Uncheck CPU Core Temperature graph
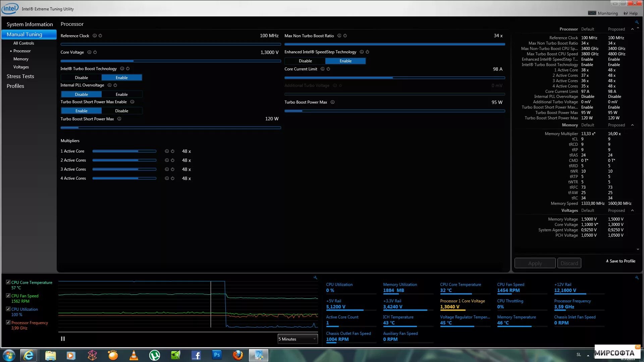The width and height of the screenshot is (644, 362). pos(8,282)
